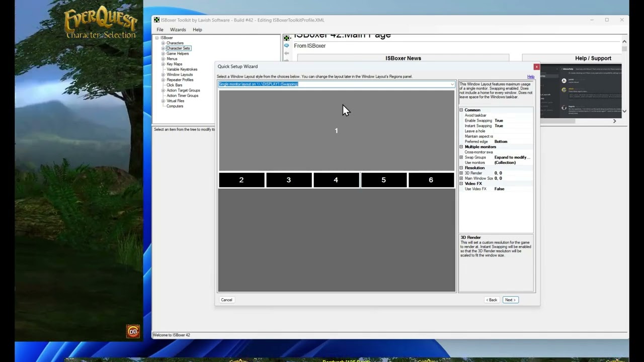644x362 pixels.
Task: Expand the Character Sets tree node
Action: coord(163,48)
